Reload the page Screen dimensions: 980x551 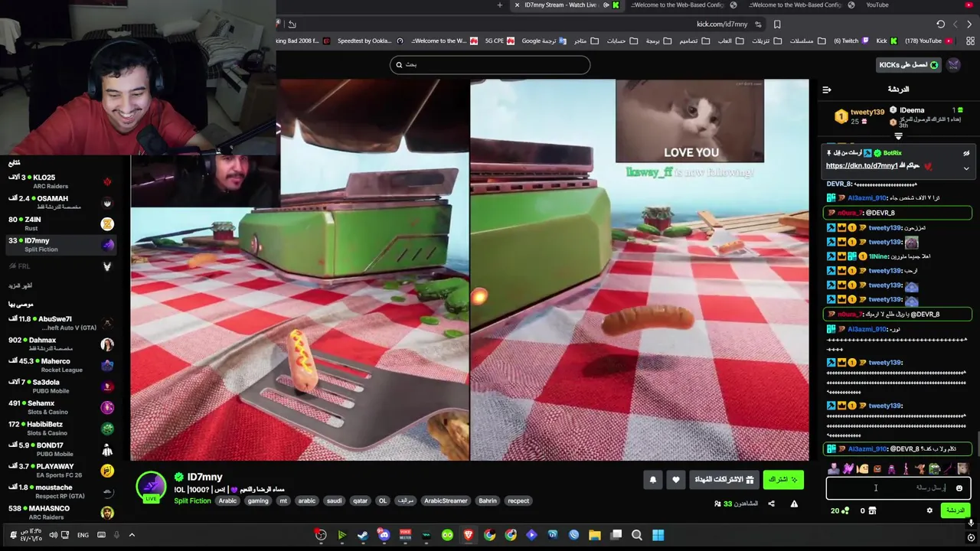[940, 24]
